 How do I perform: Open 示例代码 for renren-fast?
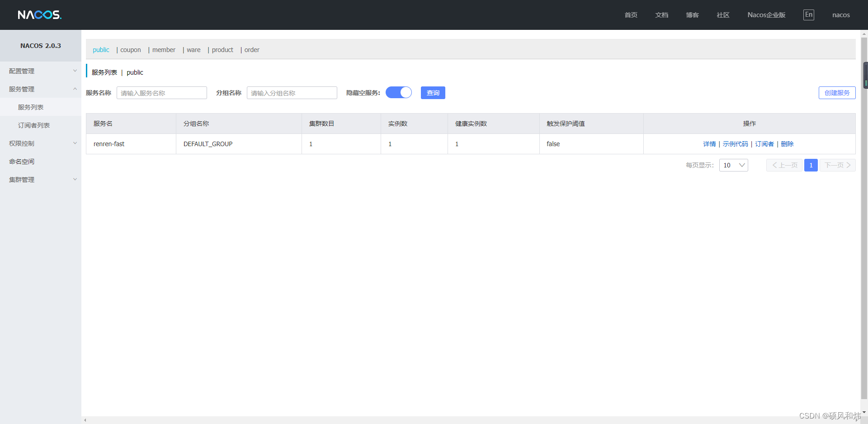[x=735, y=144]
